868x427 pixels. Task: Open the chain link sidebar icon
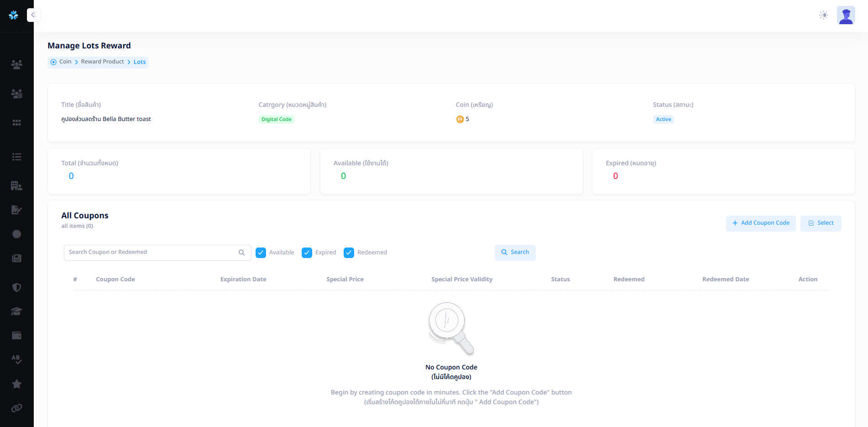pyautogui.click(x=16, y=408)
